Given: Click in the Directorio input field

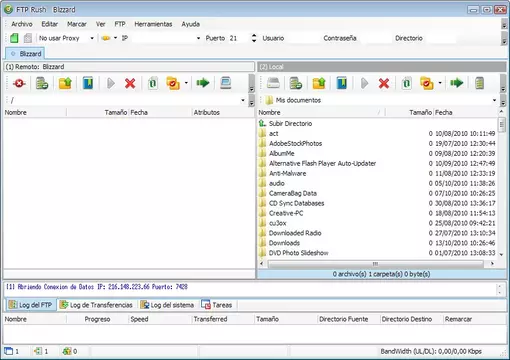Looking at the screenshot, I should [x=441, y=38].
